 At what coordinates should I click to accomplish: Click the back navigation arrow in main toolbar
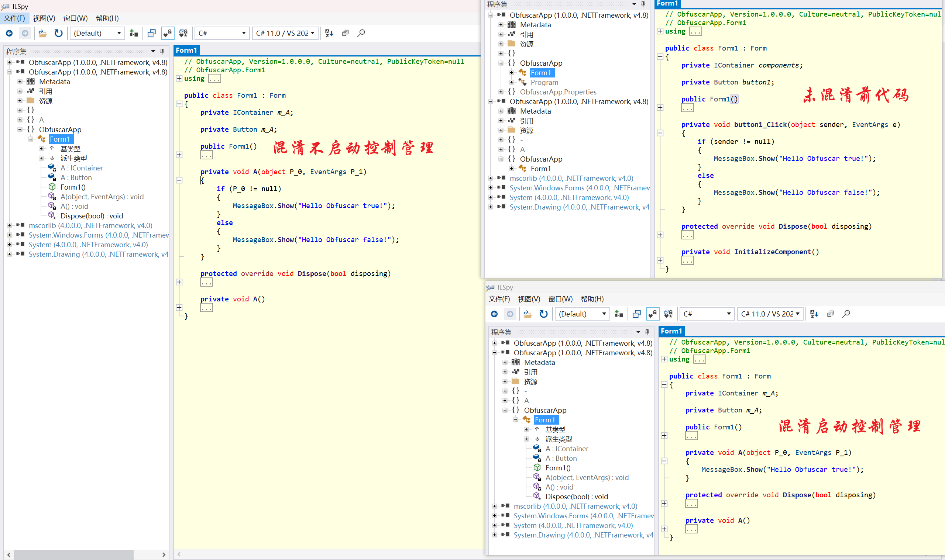point(10,33)
